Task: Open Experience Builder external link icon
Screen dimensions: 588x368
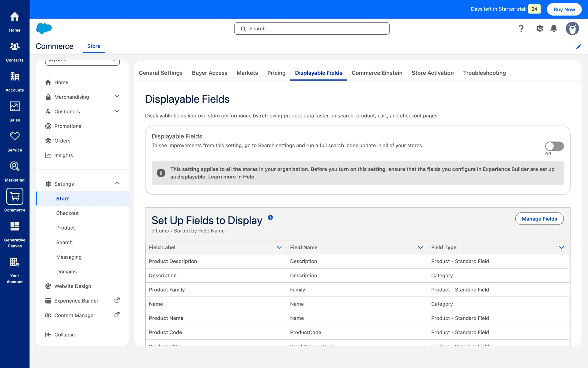Action: [117, 300]
